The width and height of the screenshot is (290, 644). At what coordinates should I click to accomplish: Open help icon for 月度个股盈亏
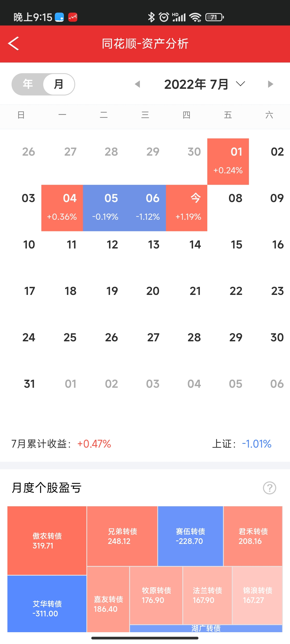269,488
